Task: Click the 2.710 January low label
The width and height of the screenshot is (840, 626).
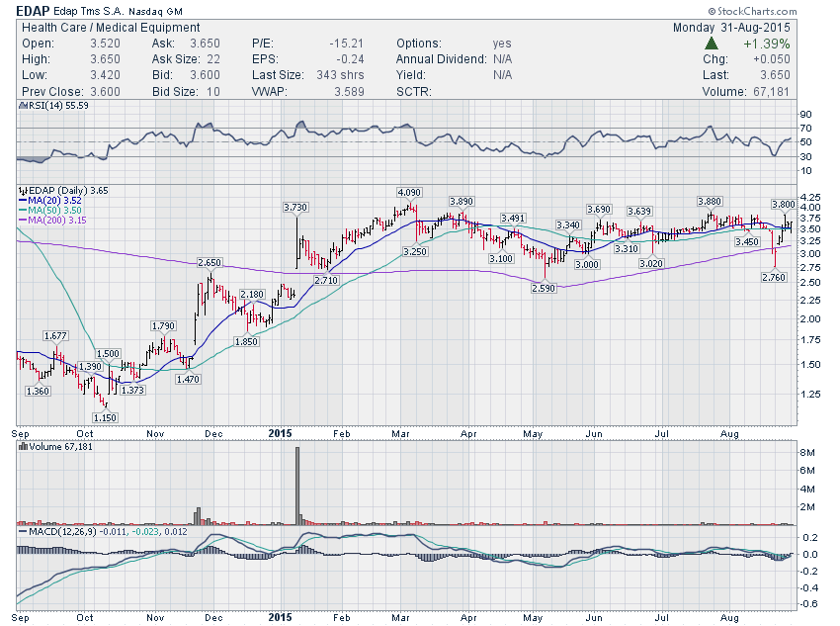Action: pos(326,280)
